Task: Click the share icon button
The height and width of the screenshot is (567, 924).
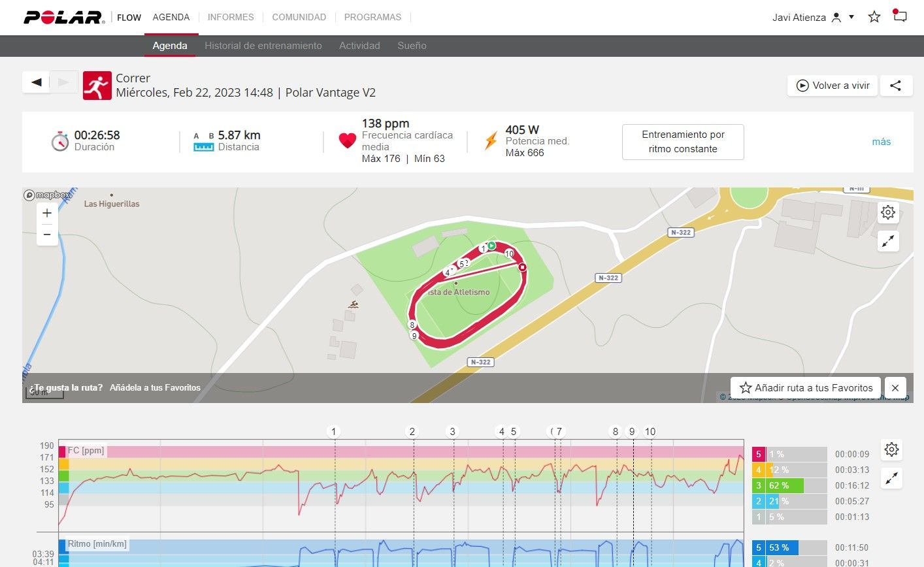Action: point(896,86)
